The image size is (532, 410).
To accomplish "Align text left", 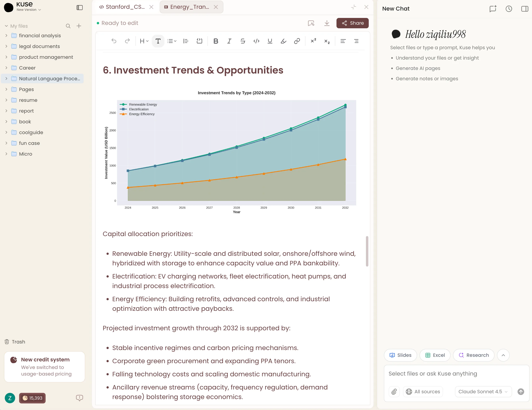I will [343, 41].
